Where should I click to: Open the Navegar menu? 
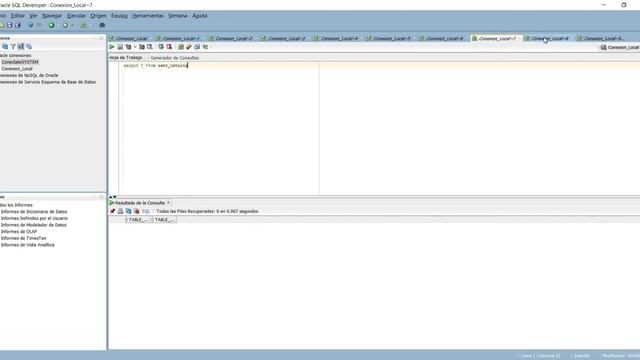[52, 16]
